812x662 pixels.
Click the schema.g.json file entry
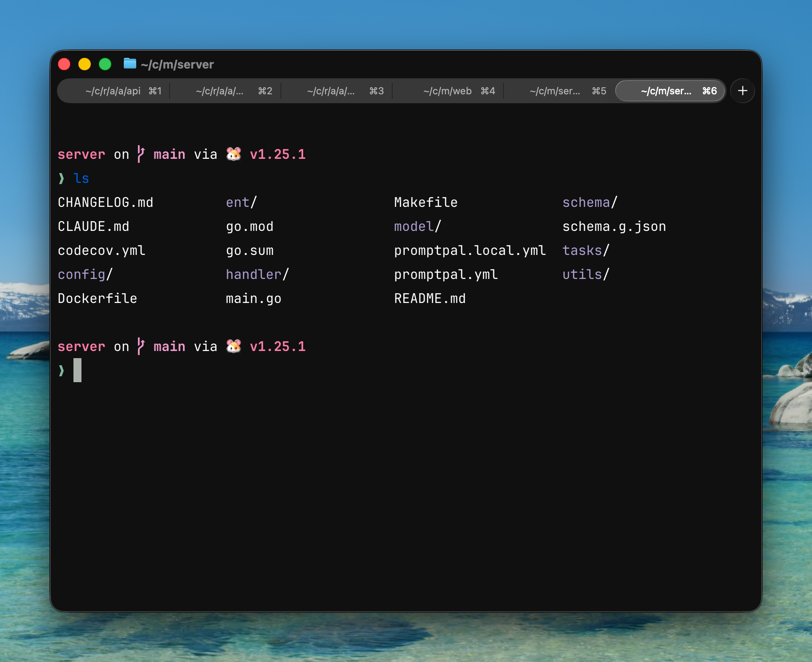pos(614,226)
